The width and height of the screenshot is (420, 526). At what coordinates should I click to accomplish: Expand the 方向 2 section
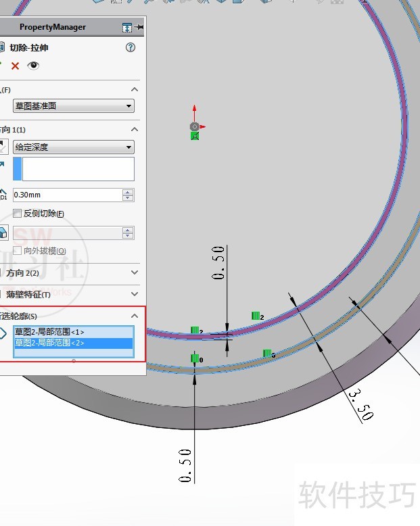pos(135,272)
